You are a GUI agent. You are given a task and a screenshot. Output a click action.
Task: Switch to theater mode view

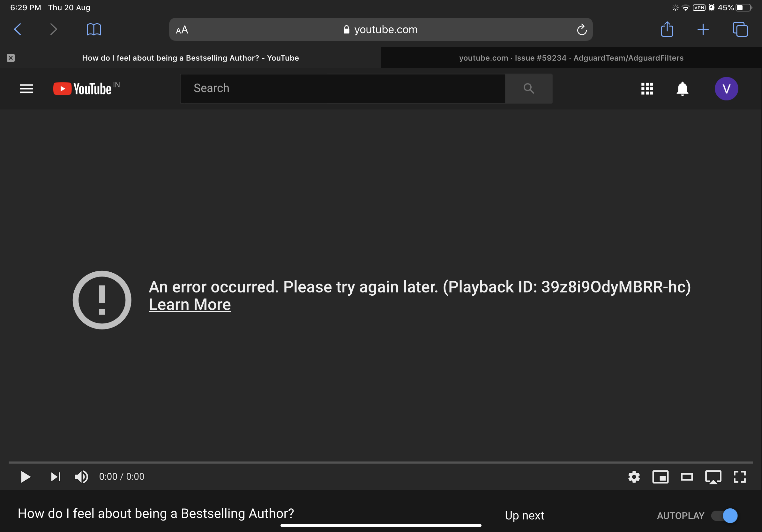[x=687, y=477]
